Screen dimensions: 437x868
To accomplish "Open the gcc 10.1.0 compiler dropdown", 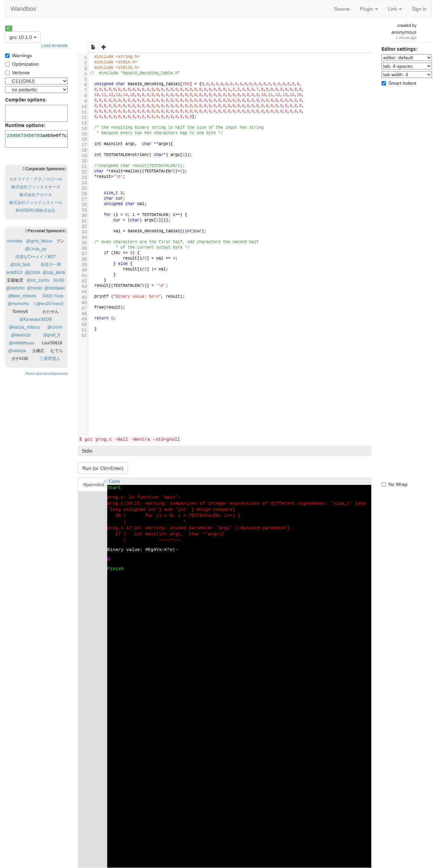I will click(x=23, y=37).
